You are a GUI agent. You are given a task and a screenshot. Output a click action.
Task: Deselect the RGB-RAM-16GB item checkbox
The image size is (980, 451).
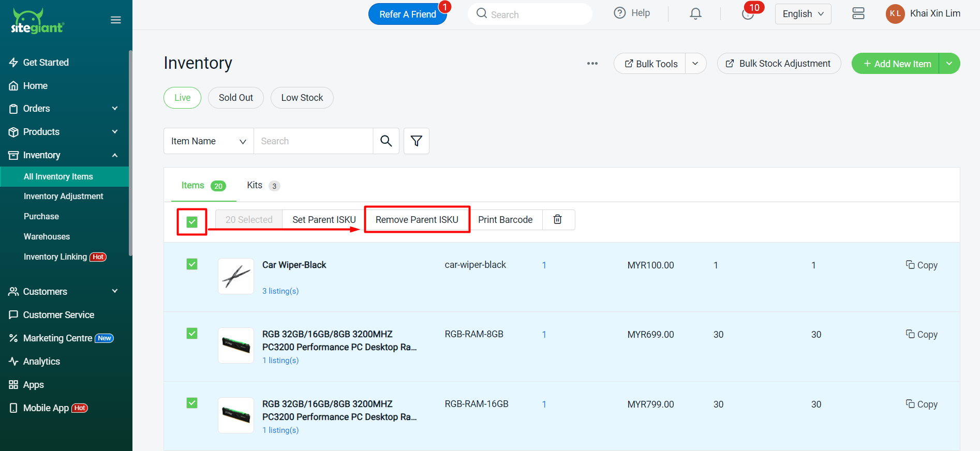192,403
